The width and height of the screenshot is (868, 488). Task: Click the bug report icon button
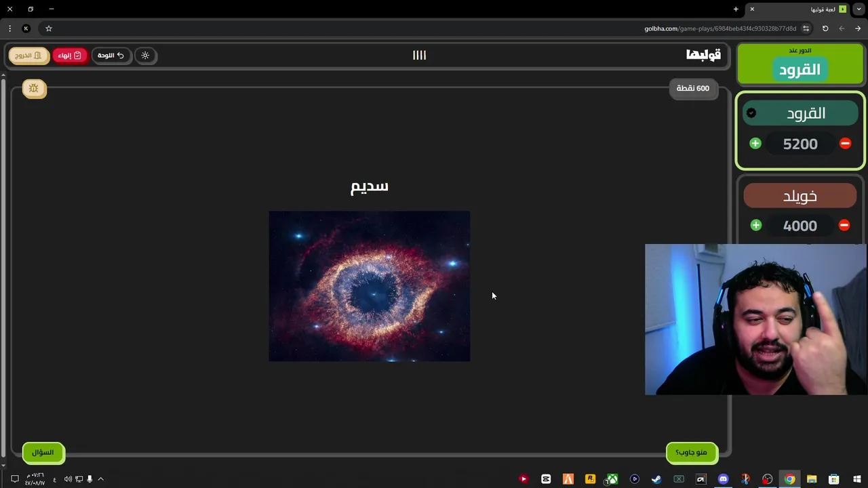(34, 89)
